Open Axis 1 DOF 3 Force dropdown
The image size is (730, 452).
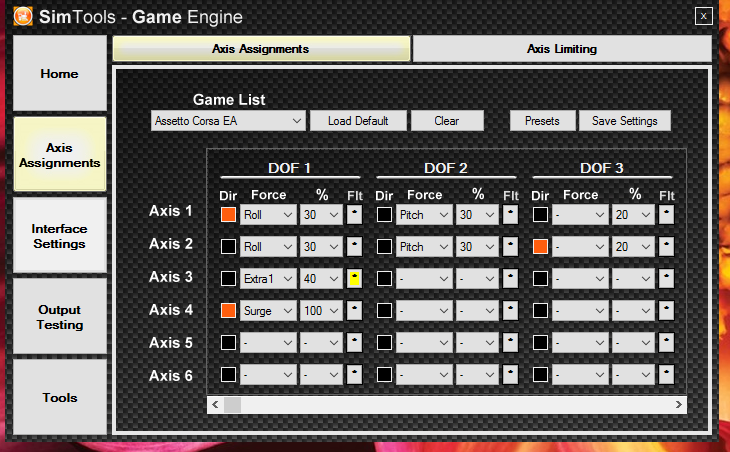580,215
